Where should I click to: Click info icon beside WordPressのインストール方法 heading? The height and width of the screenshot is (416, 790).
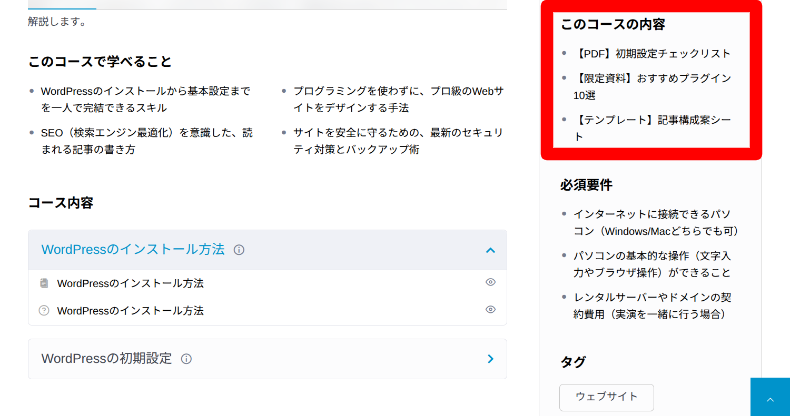239,250
